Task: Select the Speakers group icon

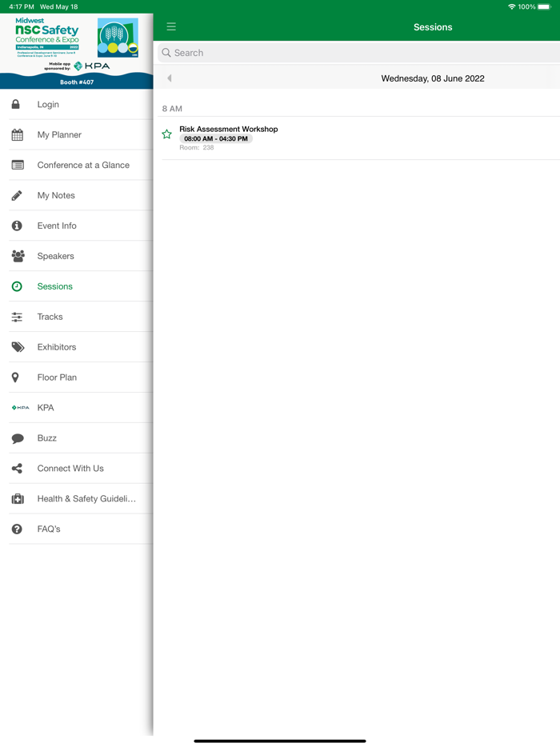Action: tap(18, 256)
